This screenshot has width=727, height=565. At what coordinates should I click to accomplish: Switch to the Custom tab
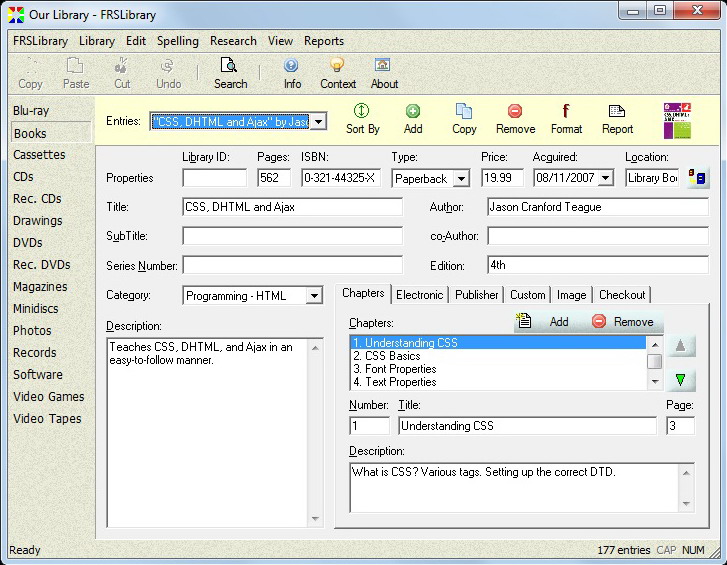(x=527, y=295)
